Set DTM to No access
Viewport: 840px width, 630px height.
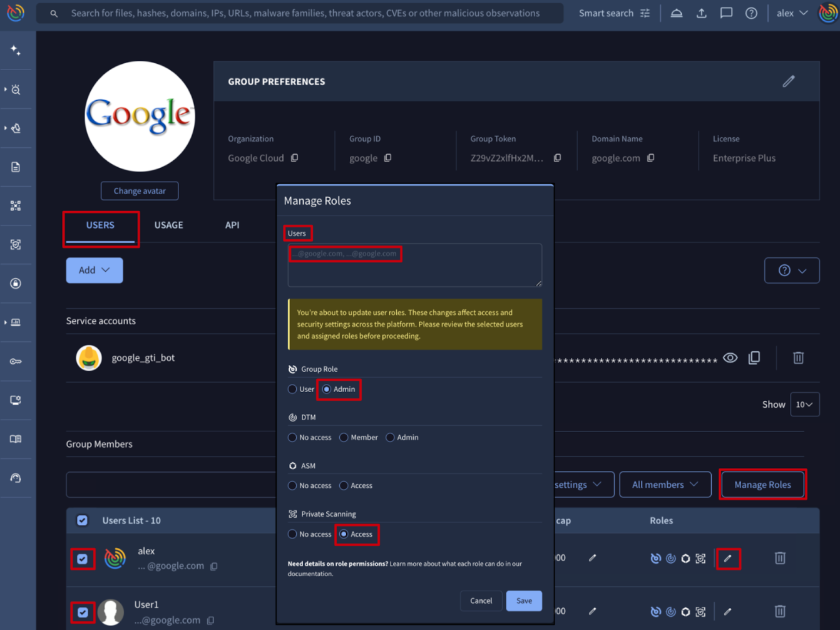coord(292,438)
